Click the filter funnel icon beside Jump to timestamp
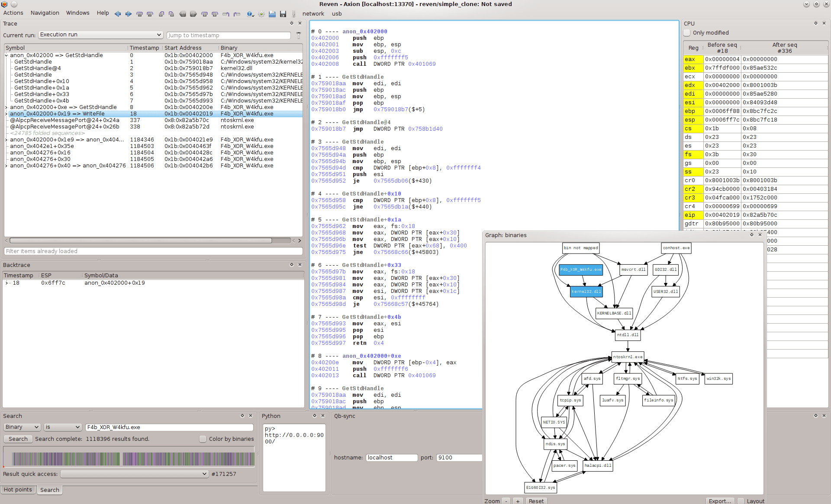Screen dimensions: 831x504 pyautogui.click(x=298, y=35)
